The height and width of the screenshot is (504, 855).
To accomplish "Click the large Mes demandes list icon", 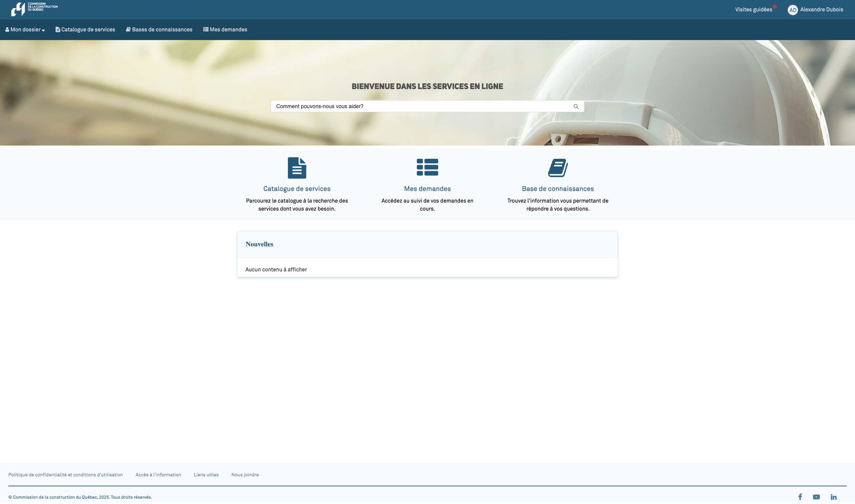I will click(427, 168).
